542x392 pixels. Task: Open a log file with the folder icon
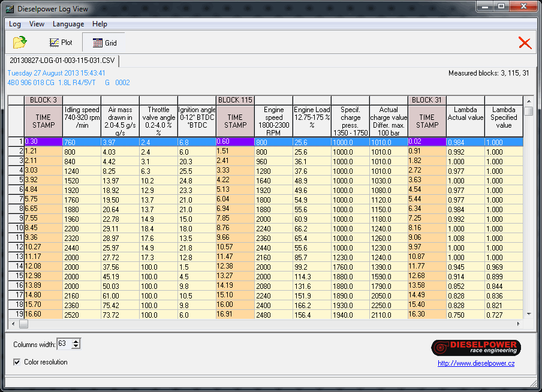tap(20, 42)
